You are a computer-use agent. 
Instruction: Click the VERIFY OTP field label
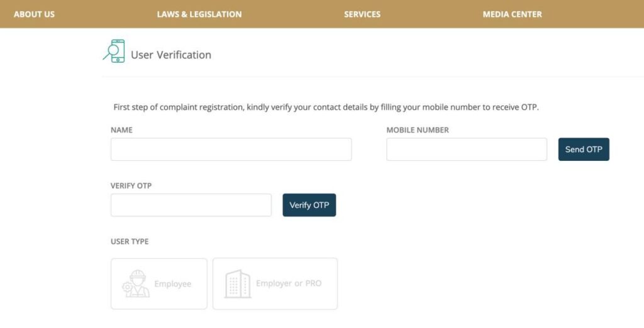131,186
